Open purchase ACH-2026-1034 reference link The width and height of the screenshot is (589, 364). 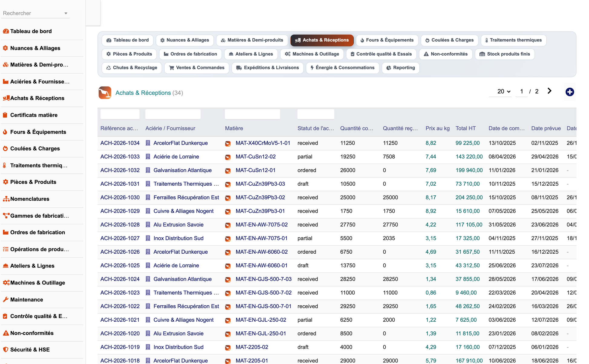(x=120, y=143)
